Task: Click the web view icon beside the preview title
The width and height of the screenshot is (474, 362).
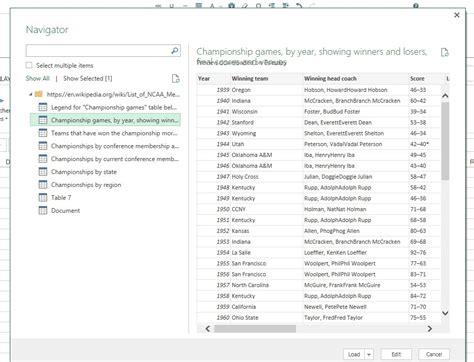Action: [x=445, y=52]
